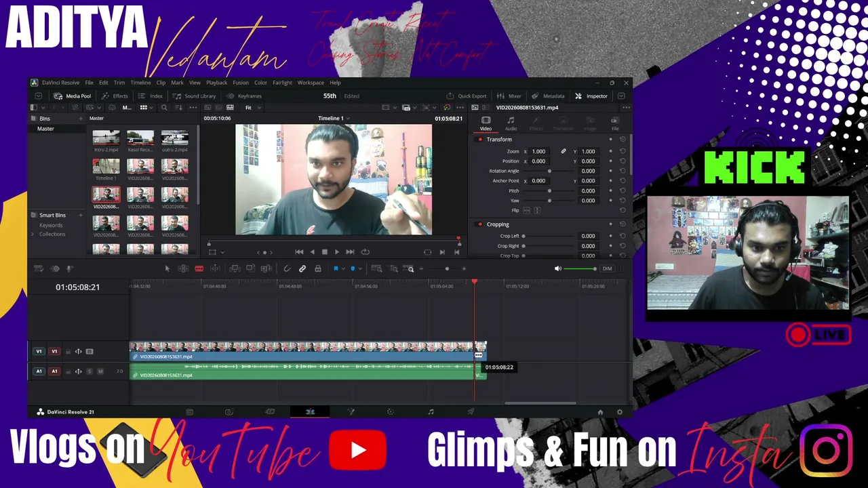Open the Timeline 1 name dropdown
Screen dimensions: 868x488
pyautogui.click(x=334, y=119)
